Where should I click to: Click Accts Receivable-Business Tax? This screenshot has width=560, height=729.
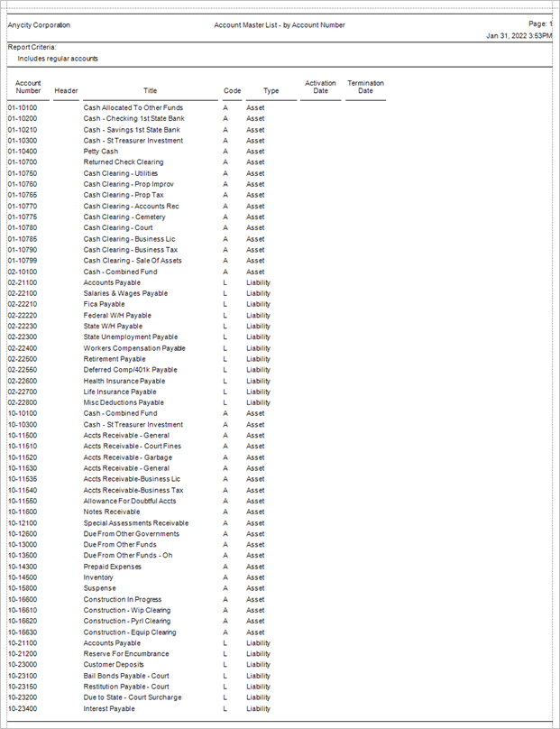coord(133,490)
